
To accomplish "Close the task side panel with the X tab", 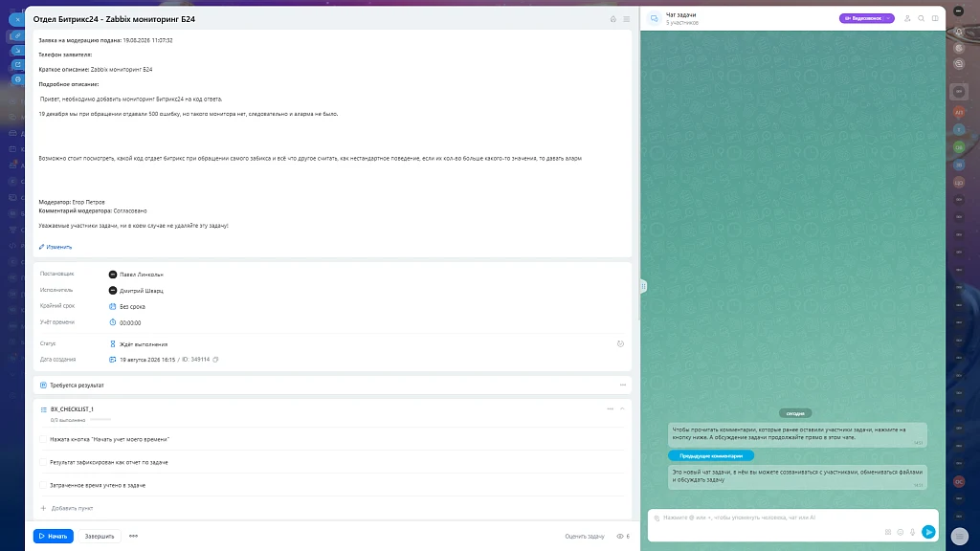I will pyautogui.click(x=17, y=19).
